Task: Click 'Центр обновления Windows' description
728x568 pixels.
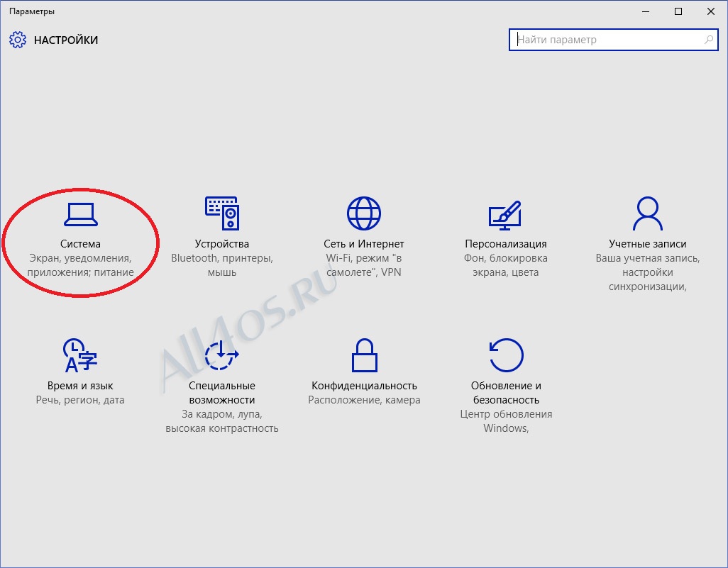Action: point(506,421)
